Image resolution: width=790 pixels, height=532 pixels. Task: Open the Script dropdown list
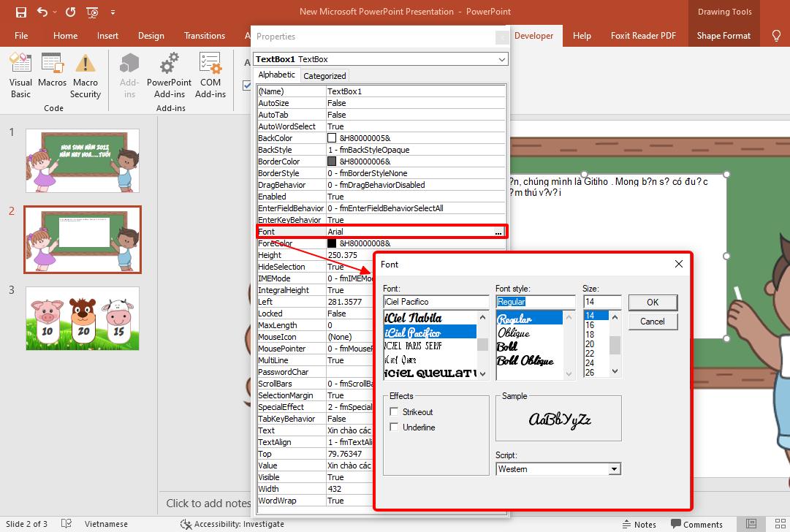coord(614,469)
